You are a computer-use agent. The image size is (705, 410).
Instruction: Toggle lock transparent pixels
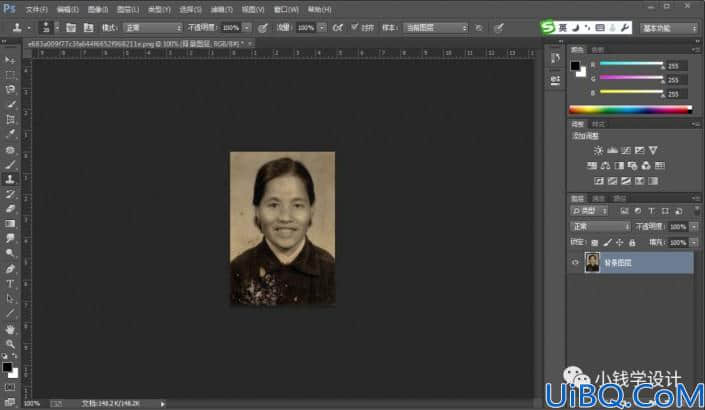coord(595,243)
